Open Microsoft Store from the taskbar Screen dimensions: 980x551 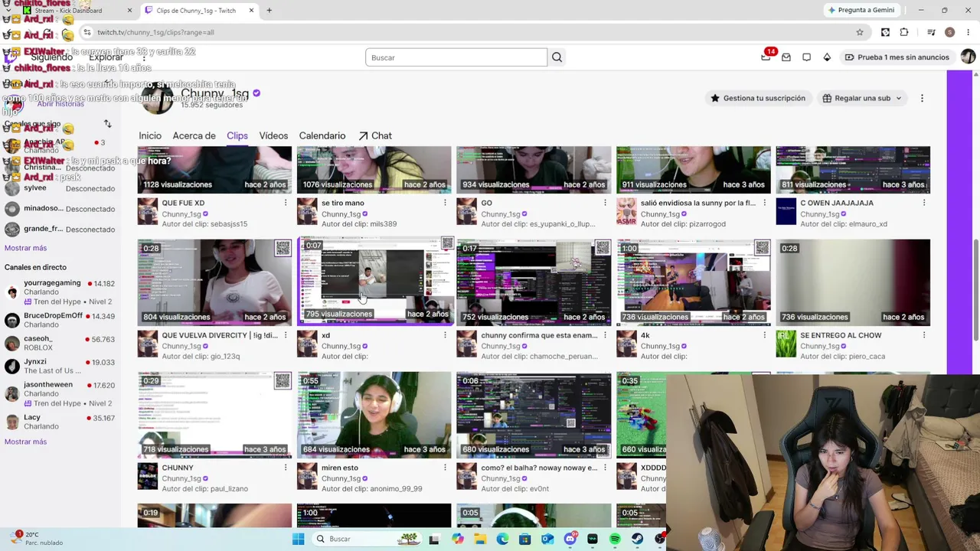[x=524, y=539]
